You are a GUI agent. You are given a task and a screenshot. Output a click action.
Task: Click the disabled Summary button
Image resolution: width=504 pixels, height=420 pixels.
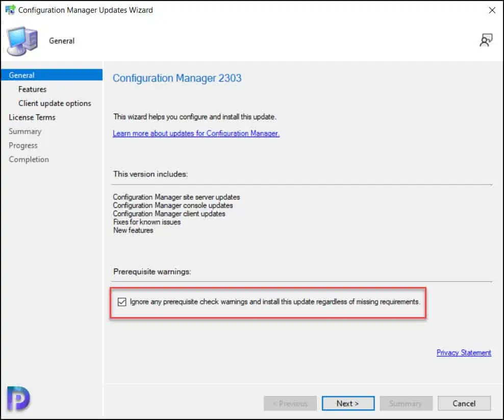point(406,403)
